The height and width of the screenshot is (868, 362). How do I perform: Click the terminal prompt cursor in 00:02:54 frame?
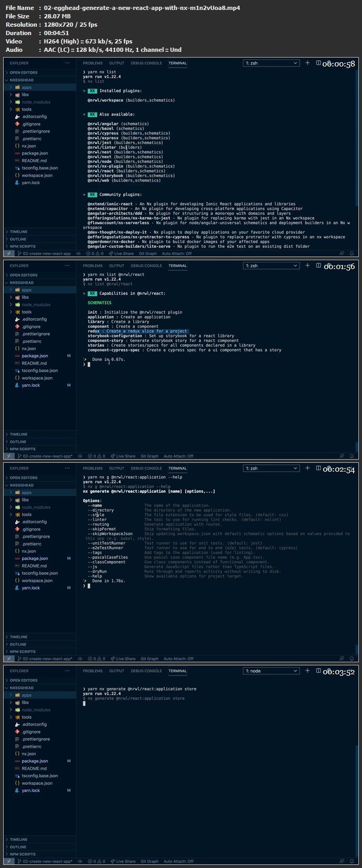[89, 586]
